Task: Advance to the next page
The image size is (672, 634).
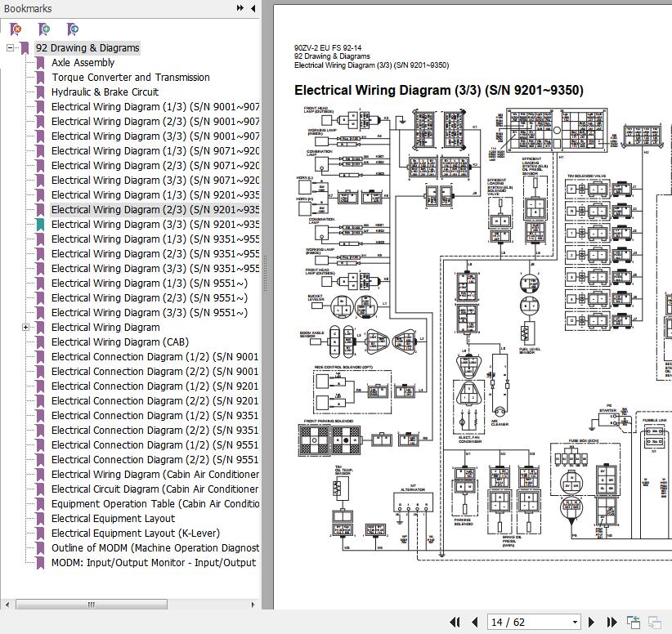Action: [592, 623]
